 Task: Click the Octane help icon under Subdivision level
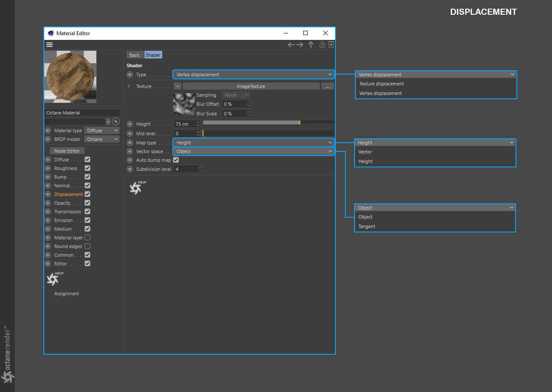(136, 187)
